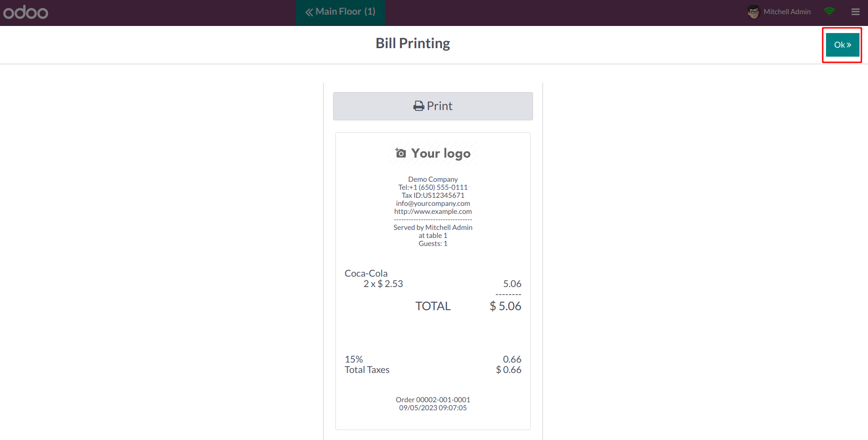Click the Demo Company name
Viewport: 868px width, 440px height.
[433, 179]
